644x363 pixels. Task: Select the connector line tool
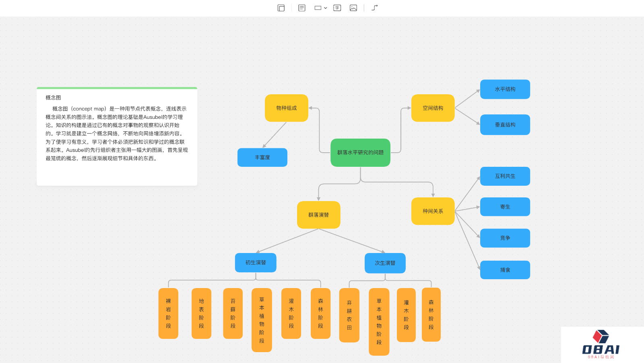click(374, 8)
